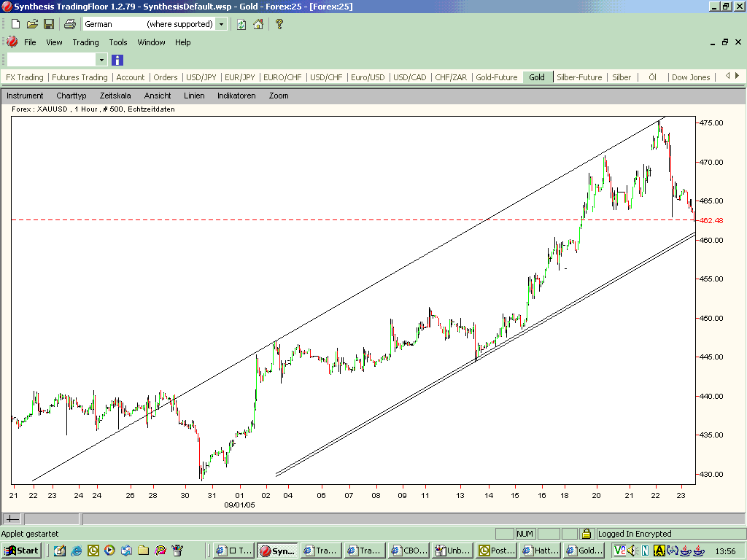The width and height of the screenshot is (747, 560).
Task: Click the question mark help icon
Action: [279, 24]
